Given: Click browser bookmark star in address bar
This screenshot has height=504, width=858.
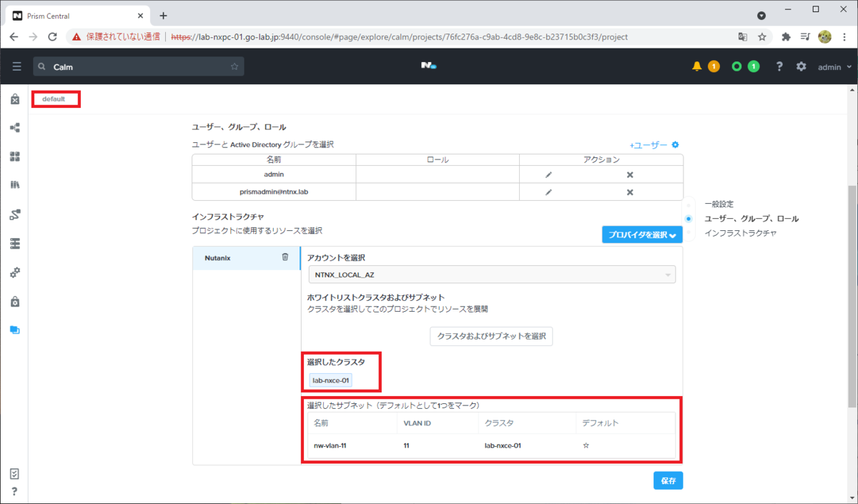Looking at the screenshot, I should [x=762, y=36].
